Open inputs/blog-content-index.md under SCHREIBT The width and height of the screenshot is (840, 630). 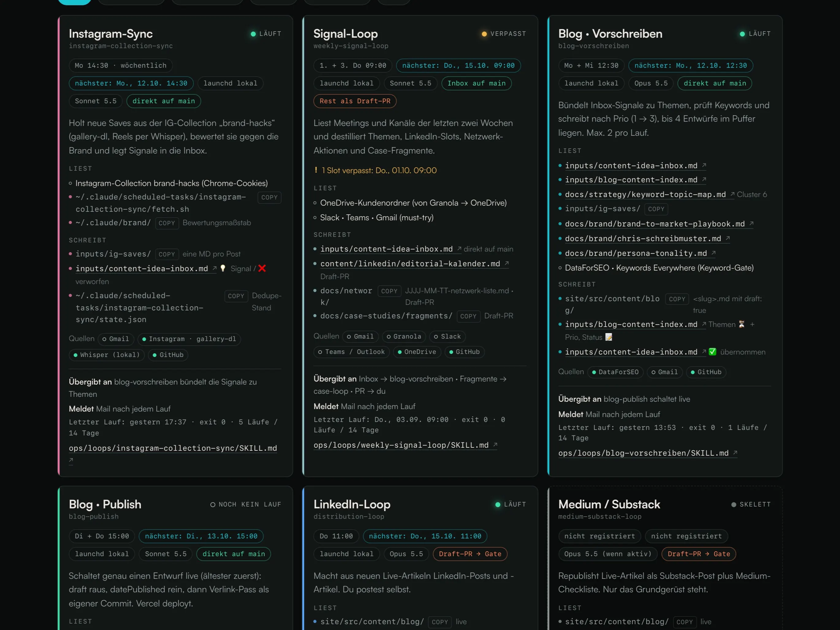(x=631, y=324)
